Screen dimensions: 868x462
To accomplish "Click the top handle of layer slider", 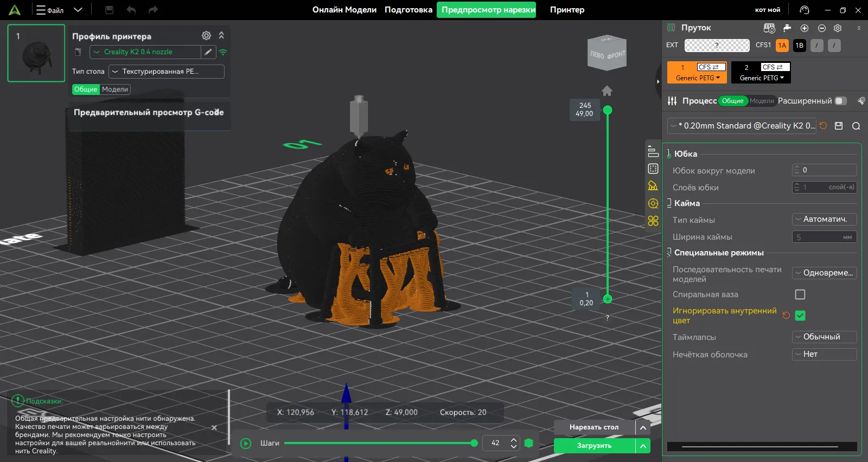I will point(608,110).
